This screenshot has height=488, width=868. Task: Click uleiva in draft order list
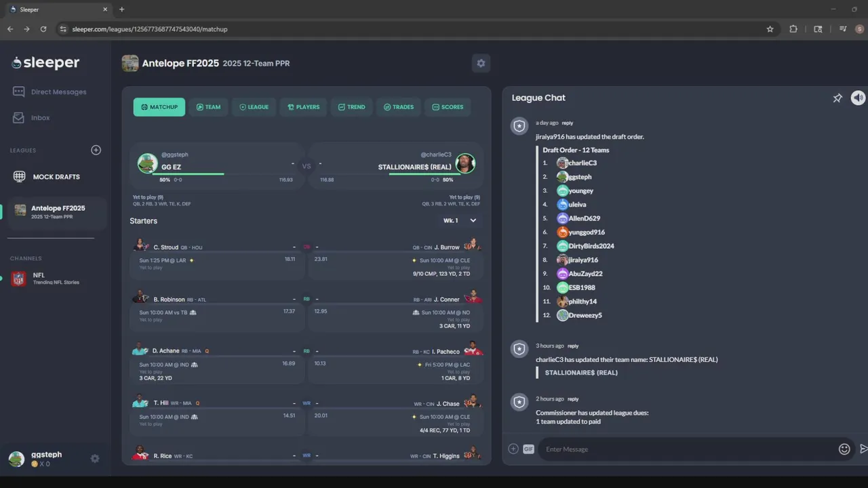point(572,205)
